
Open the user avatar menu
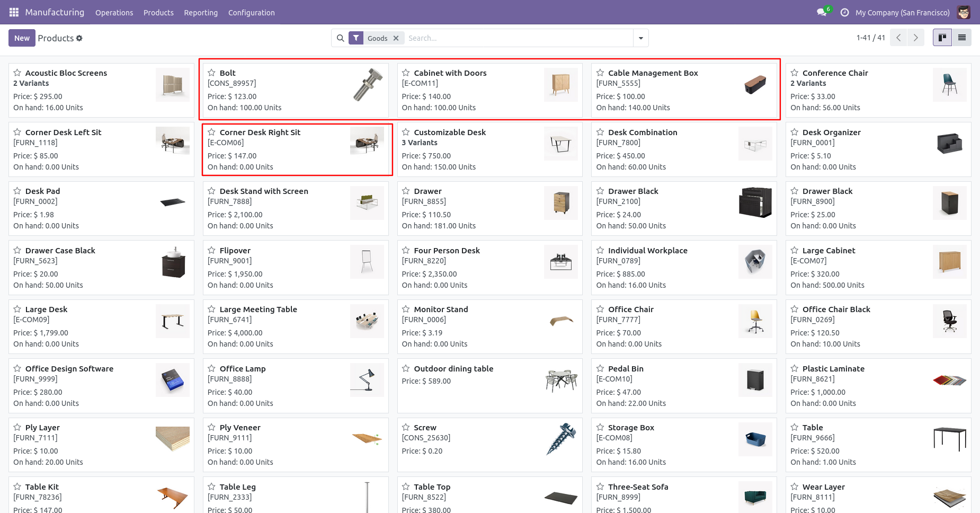964,12
